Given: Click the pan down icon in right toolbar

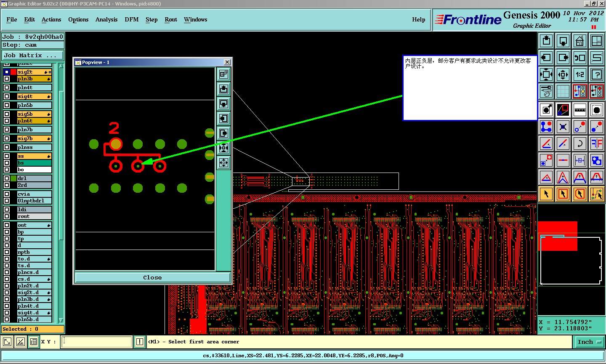Looking at the screenshot, I should tap(563, 41).
